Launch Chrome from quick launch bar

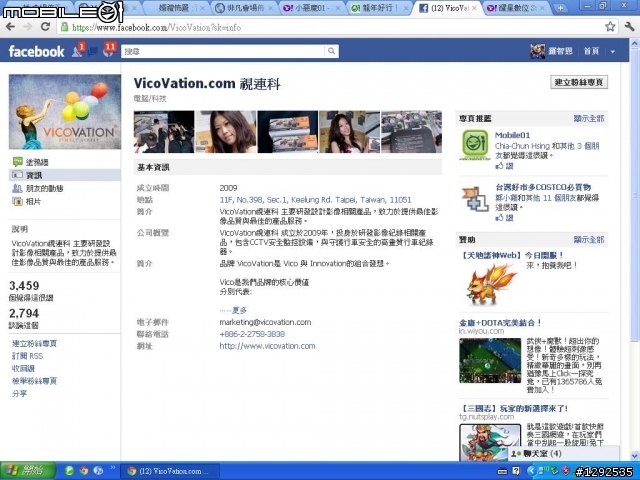pos(84,471)
